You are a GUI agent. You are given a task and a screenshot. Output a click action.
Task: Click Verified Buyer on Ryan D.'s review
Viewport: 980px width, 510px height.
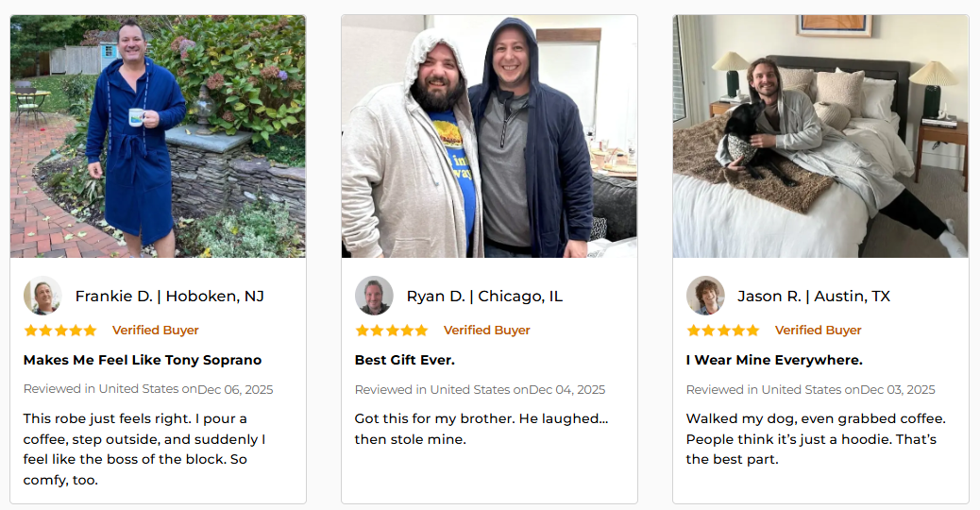point(487,331)
